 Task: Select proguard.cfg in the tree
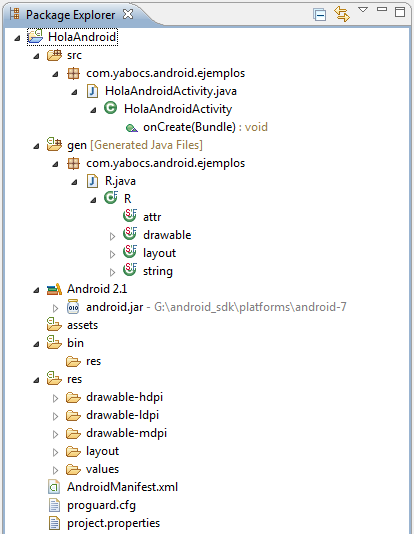tap(101, 505)
